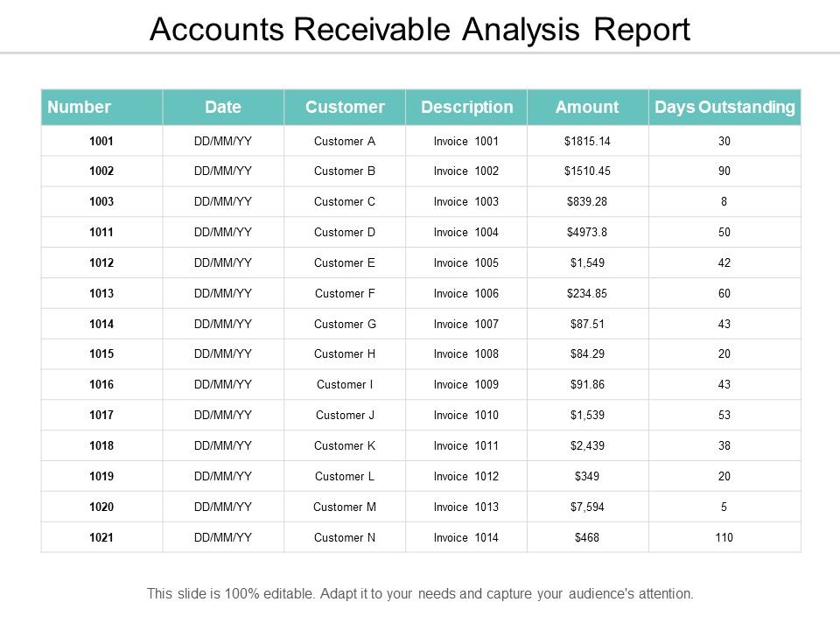The image size is (840, 630).
Task: Select the amount $234.85
Action: 587,293
